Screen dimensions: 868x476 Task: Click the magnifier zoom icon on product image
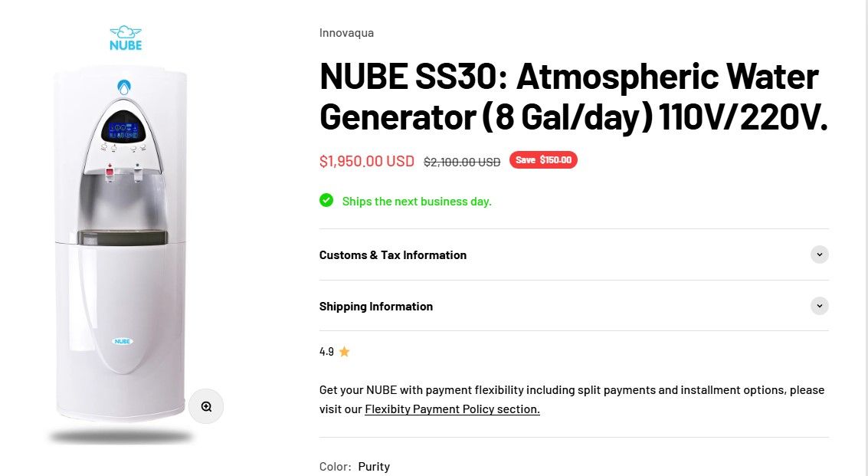[206, 406]
